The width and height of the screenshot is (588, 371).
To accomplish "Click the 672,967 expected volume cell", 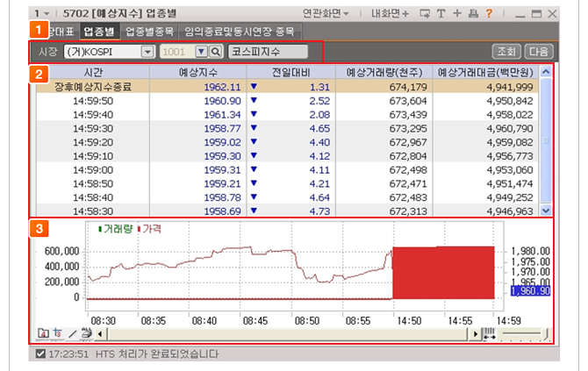I will (x=407, y=142).
